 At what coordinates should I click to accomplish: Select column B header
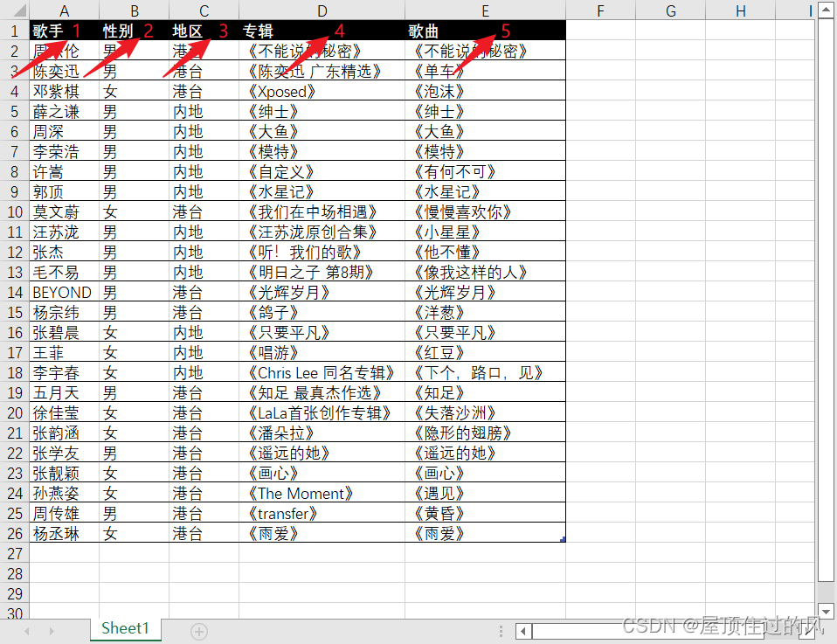click(x=134, y=10)
